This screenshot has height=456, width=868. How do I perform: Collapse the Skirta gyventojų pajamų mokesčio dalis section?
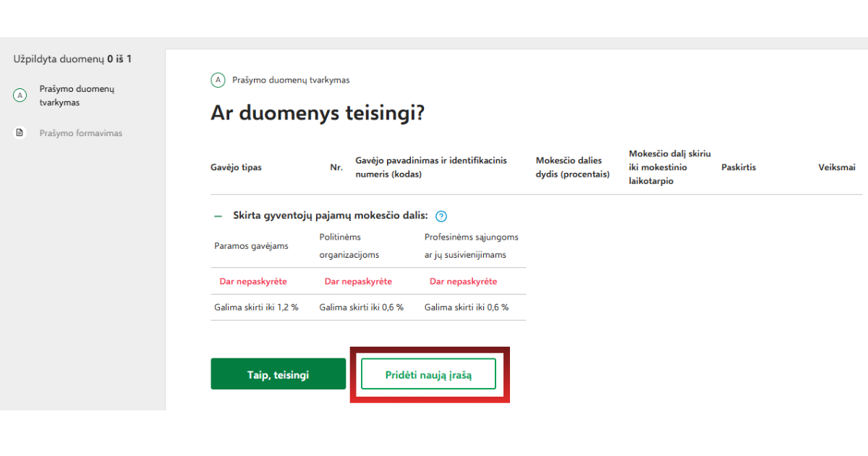pos(217,216)
